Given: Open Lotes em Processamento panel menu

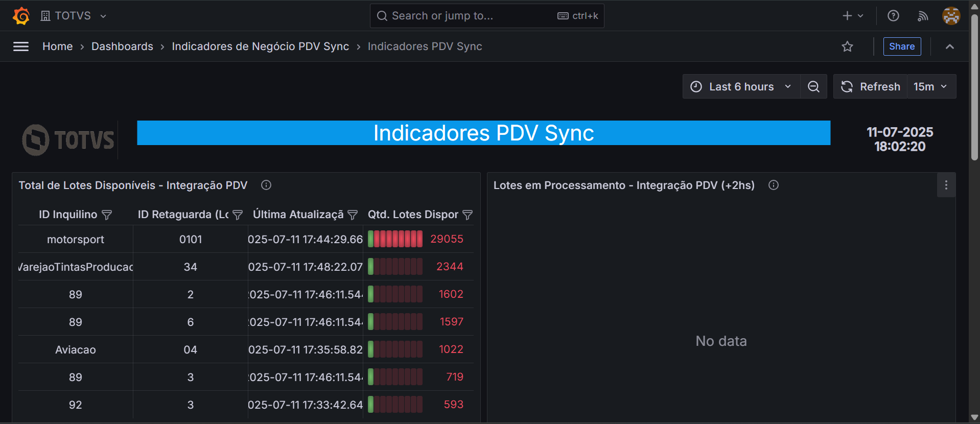Looking at the screenshot, I should pos(946,185).
